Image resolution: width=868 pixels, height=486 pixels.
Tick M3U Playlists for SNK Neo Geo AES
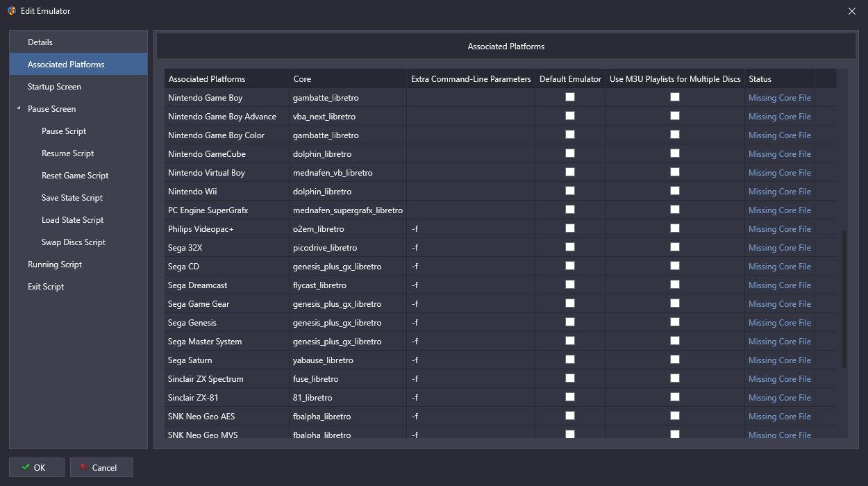click(675, 416)
